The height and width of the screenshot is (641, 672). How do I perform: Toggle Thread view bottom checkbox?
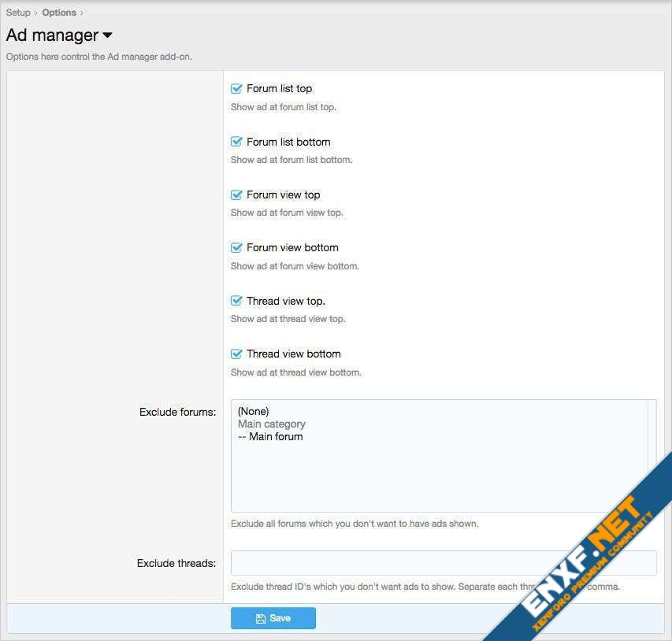[236, 354]
